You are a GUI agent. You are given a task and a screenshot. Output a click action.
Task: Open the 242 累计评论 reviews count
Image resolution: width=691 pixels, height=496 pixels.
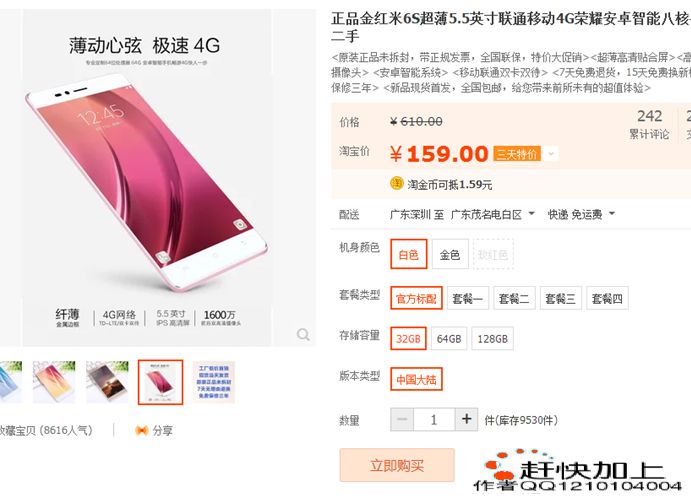pos(649,124)
